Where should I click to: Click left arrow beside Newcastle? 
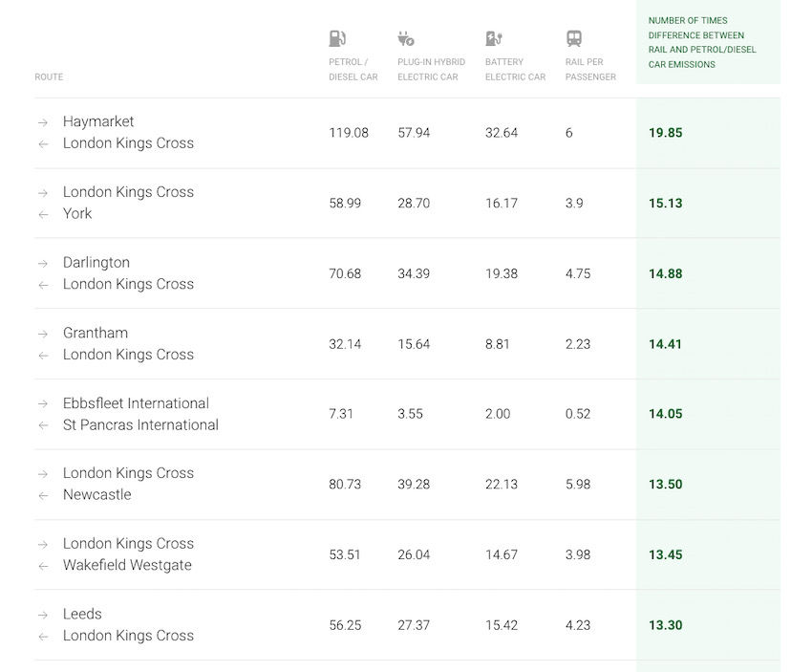coord(43,495)
